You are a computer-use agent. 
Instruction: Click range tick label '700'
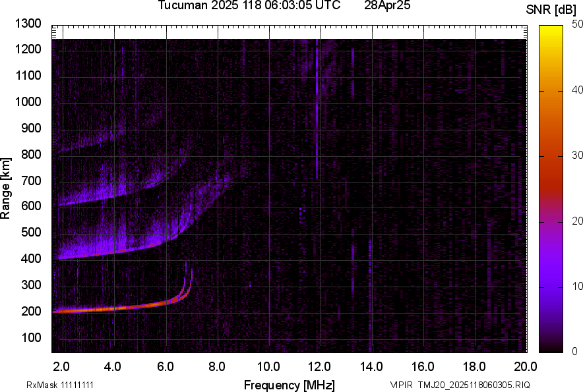point(31,181)
